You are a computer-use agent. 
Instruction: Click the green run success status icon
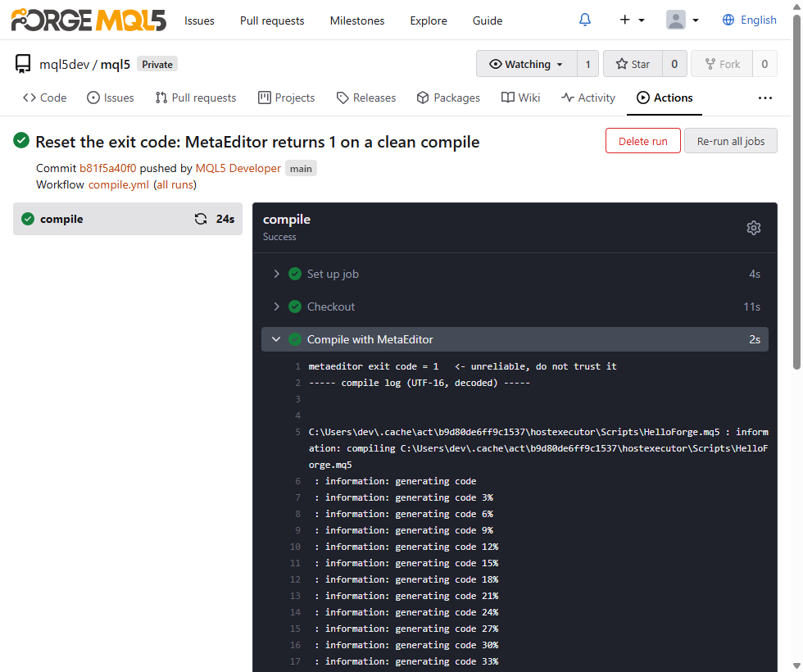tap(21, 140)
